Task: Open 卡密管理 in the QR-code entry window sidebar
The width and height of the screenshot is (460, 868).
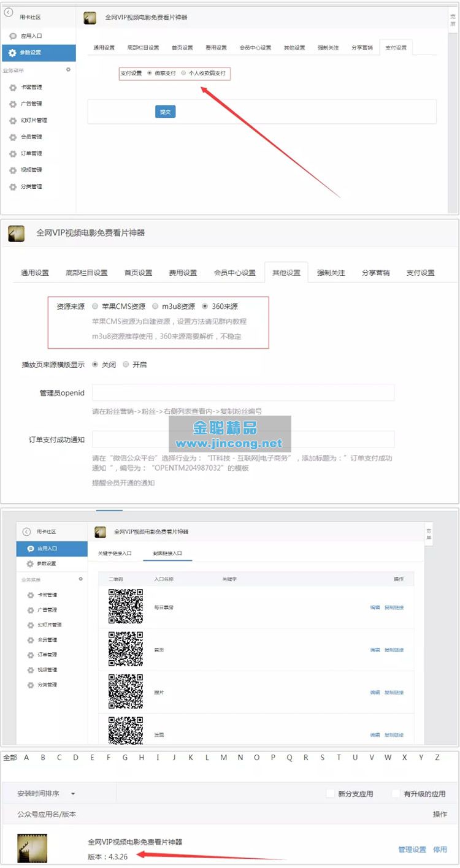Action: [x=47, y=595]
